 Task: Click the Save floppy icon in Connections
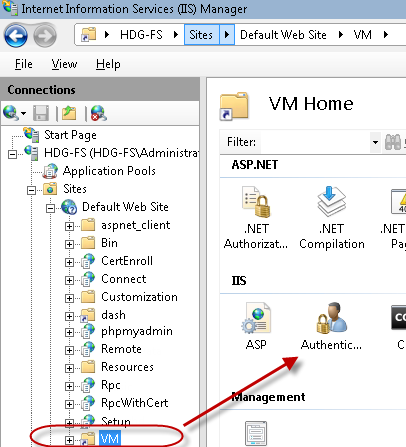click(x=41, y=113)
